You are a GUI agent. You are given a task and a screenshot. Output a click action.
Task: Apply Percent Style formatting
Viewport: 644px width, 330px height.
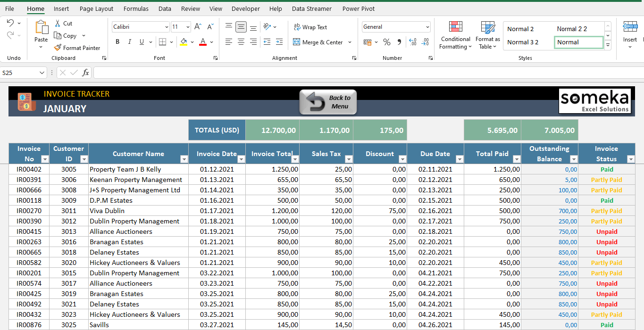click(386, 42)
